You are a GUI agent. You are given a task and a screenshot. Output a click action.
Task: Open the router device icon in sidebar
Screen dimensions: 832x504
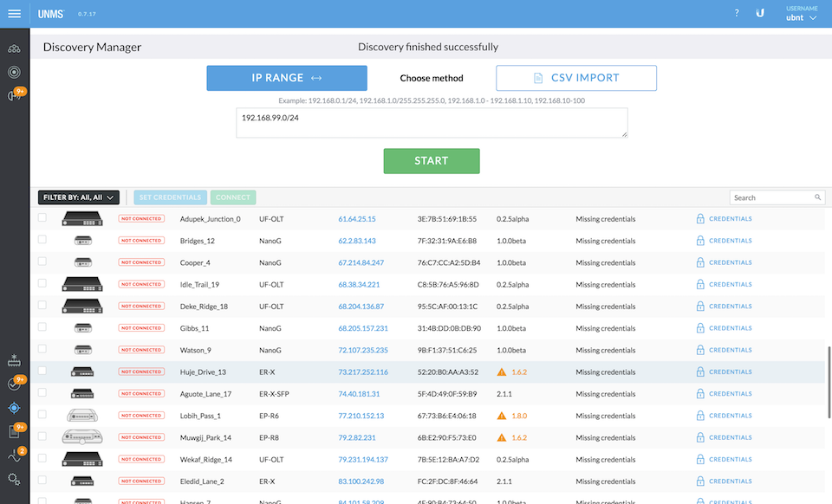click(x=15, y=360)
